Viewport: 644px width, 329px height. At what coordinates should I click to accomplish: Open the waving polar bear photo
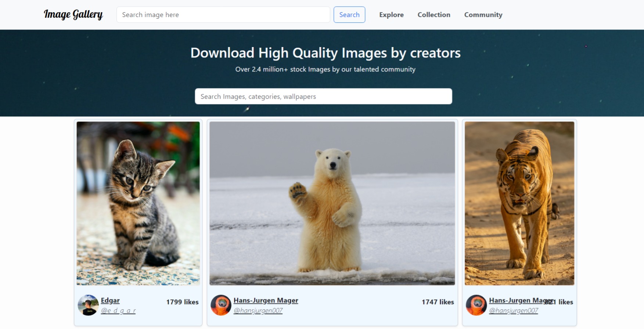point(332,203)
